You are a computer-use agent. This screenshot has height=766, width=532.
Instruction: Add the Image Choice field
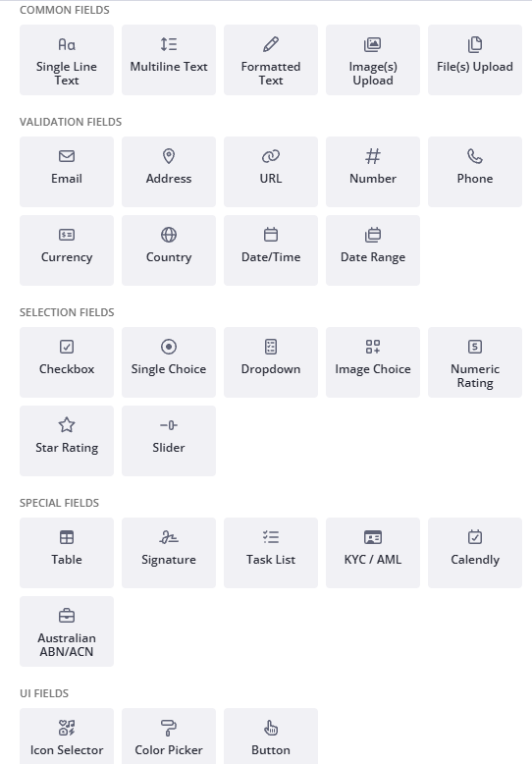(x=373, y=362)
